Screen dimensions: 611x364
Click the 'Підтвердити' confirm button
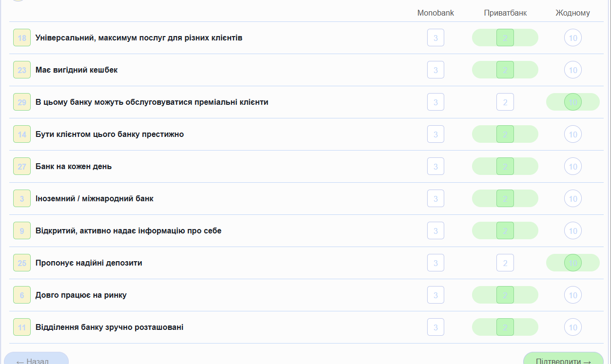pos(563,360)
